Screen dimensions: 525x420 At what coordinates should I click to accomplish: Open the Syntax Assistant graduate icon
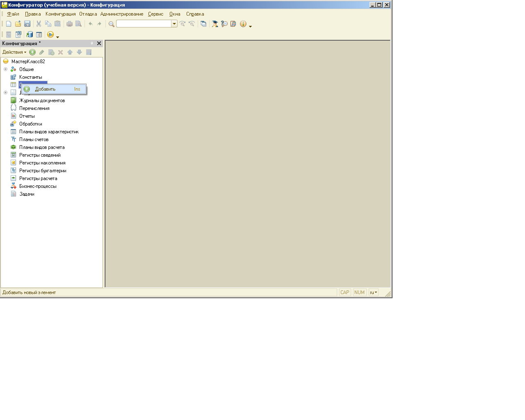(215, 24)
